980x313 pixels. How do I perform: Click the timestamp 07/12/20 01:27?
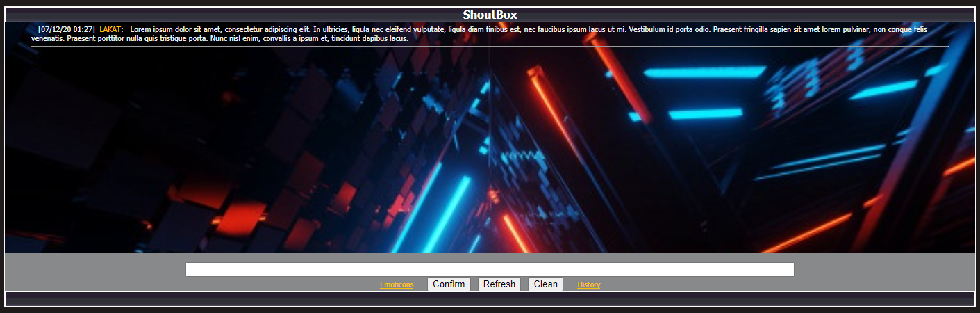click(67, 29)
